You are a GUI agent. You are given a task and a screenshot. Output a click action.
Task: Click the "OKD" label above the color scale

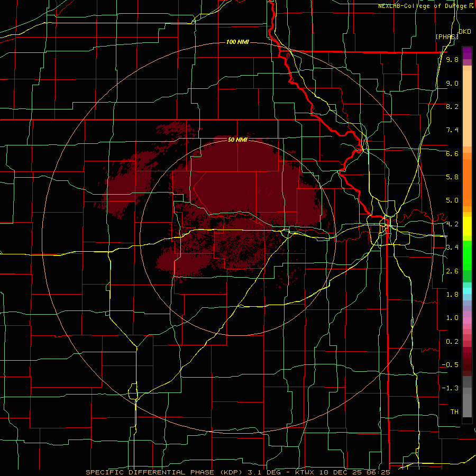[x=465, y=32]
